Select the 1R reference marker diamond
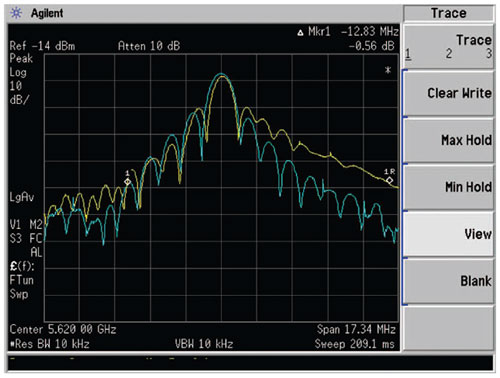 tap(389, 180)
